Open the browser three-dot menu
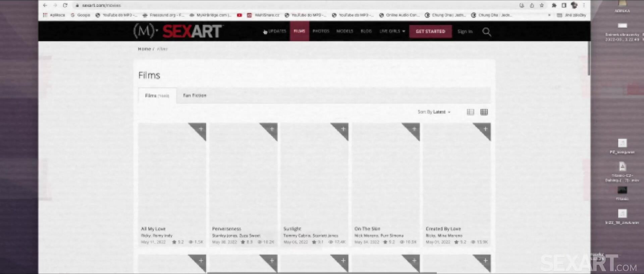 pyautogui.click(x=584, y=5)
